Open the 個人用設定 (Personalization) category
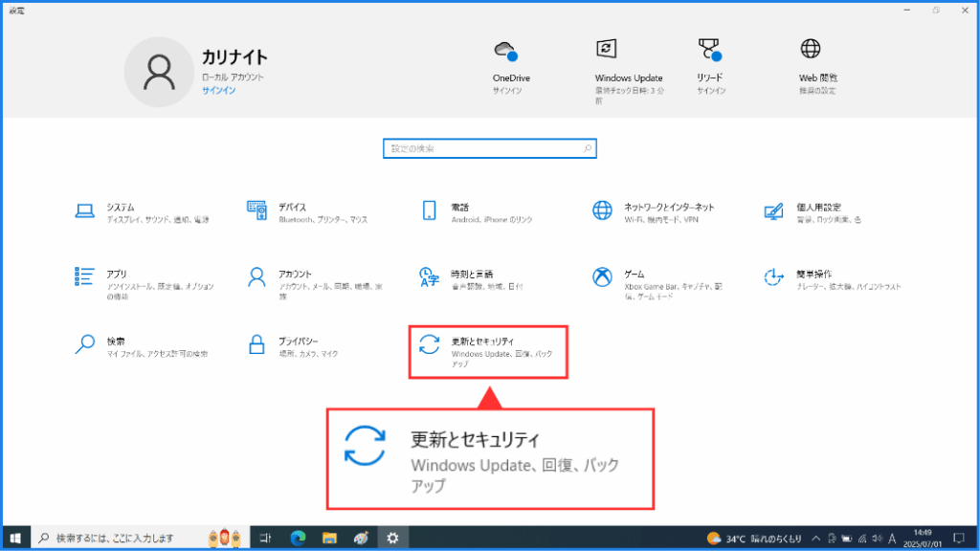The height and width of the screenshot is (551, 980). coord(812,213)
